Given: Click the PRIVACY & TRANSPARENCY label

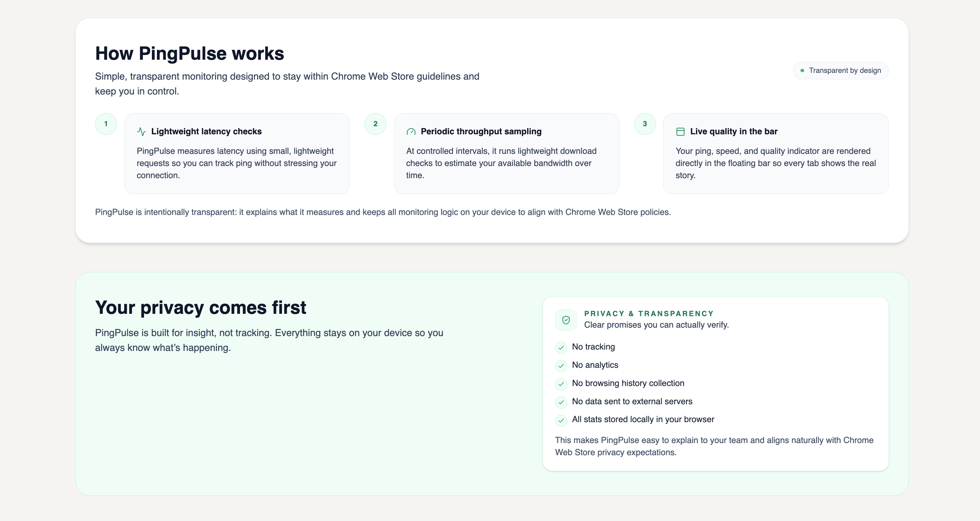Looking at the screenshot, I should 649,313.
